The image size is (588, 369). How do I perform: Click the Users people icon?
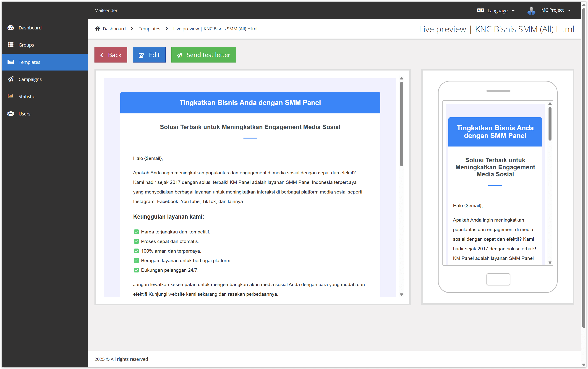click(x=10, y=113)
